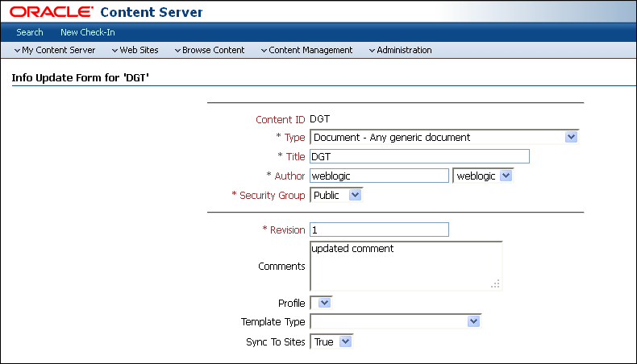Click the Comments label
This screenshot has width=637, height=364.
coord(281,267)
